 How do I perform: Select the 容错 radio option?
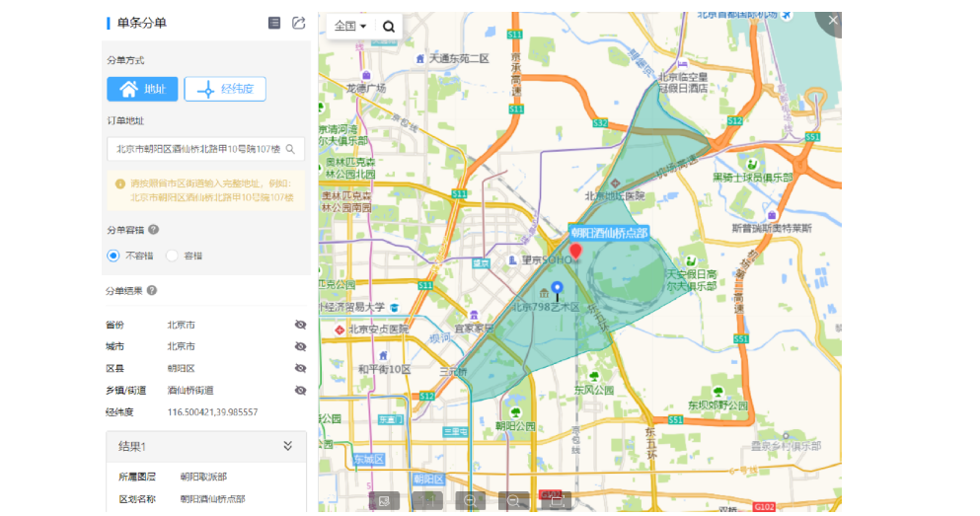pos(173,256)
